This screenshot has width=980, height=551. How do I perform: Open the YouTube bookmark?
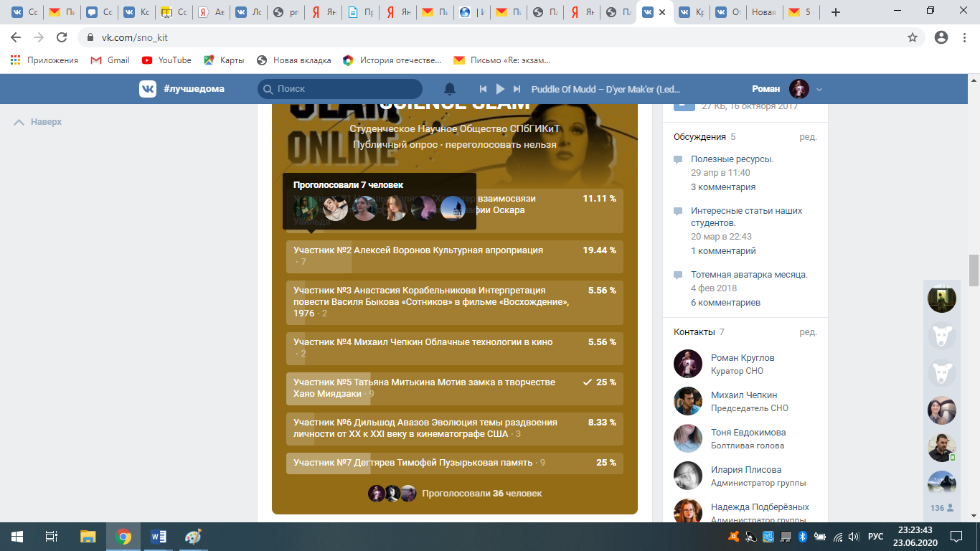[166, 60]
